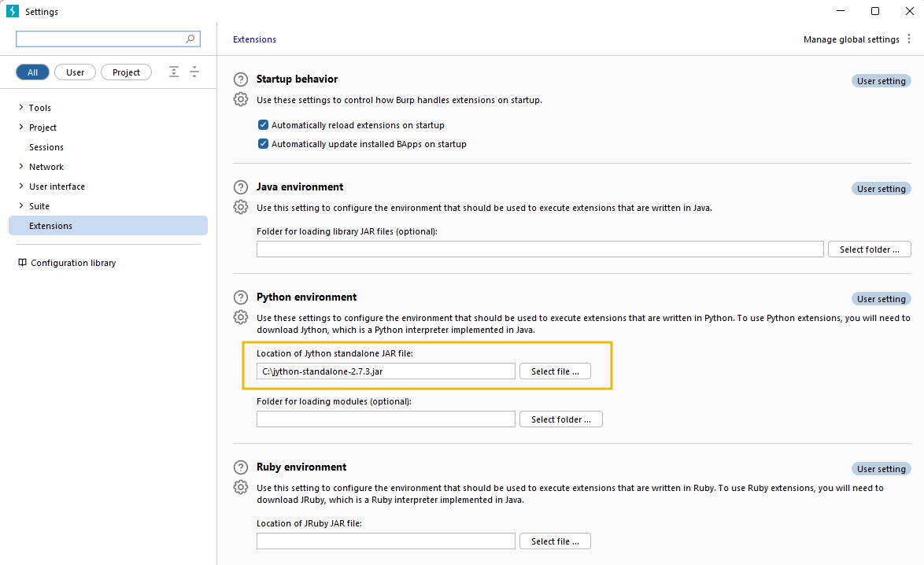
Task: Select the Project filter tab
Action: [126, 71]
